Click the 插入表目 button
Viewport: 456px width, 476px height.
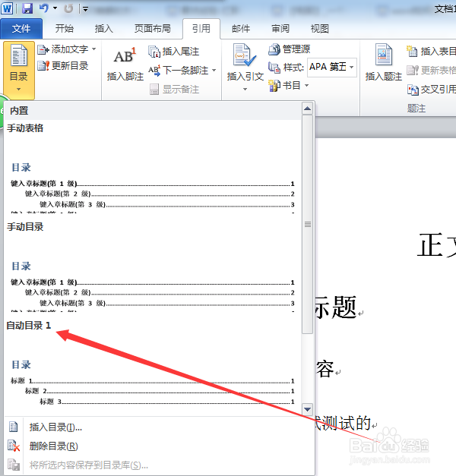pos(431,52)
